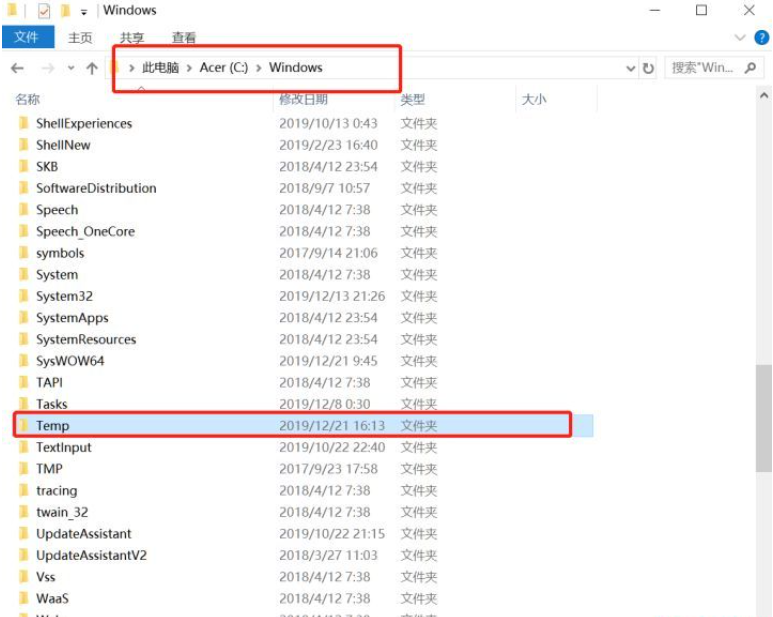Switch to the 查看 ribbon tab
The image size is (773, 617).
tap(184, 37)
